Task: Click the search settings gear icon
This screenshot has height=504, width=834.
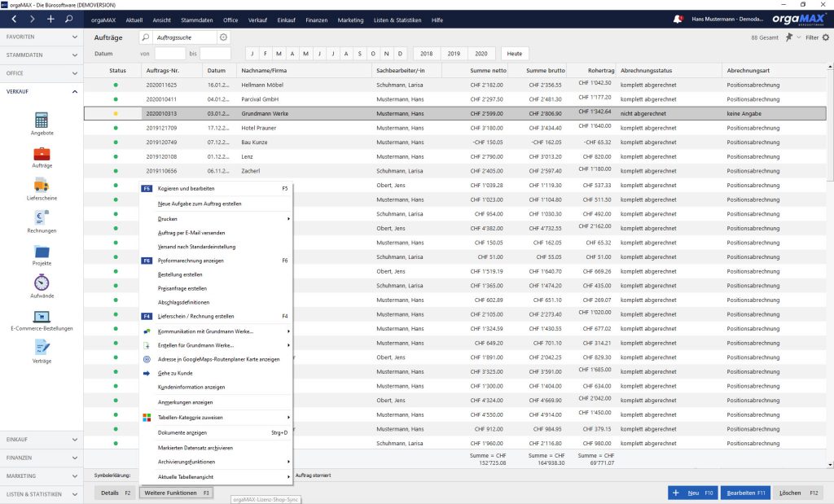Action: 223,37
